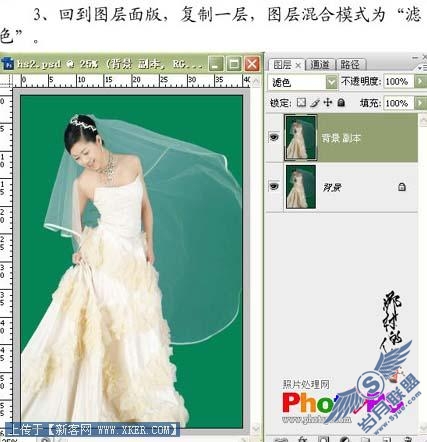Click the lock all padlock icon

341,102
